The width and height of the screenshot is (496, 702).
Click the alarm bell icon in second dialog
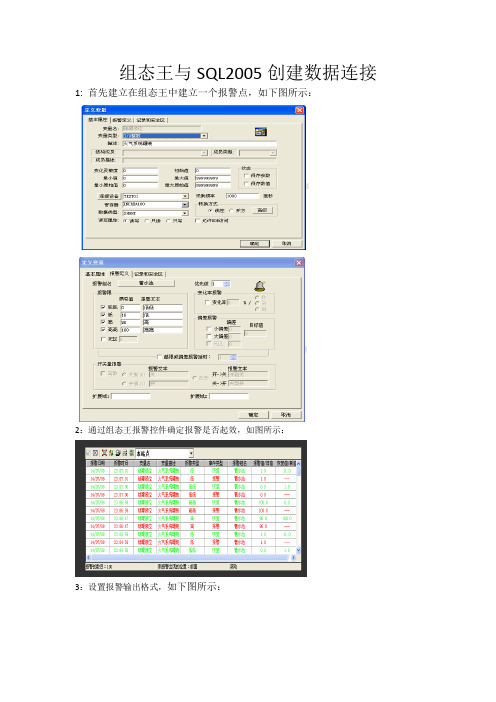[260, 286]
